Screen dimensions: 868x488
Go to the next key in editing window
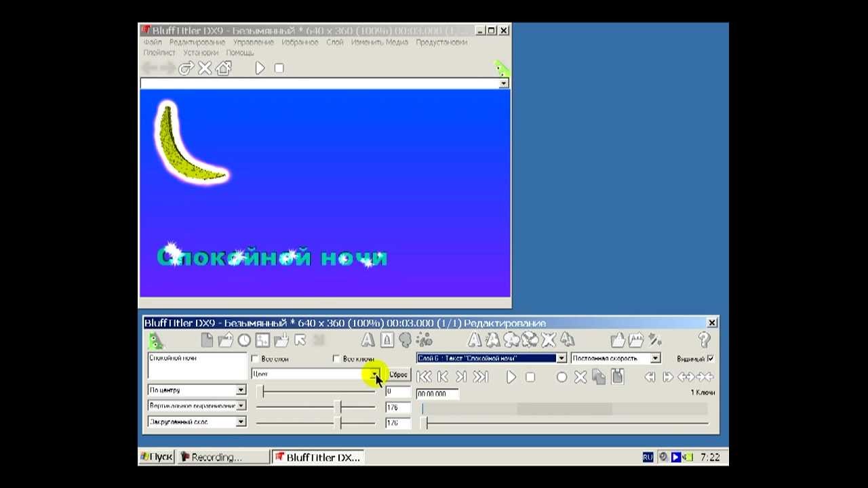pos(462,377)
